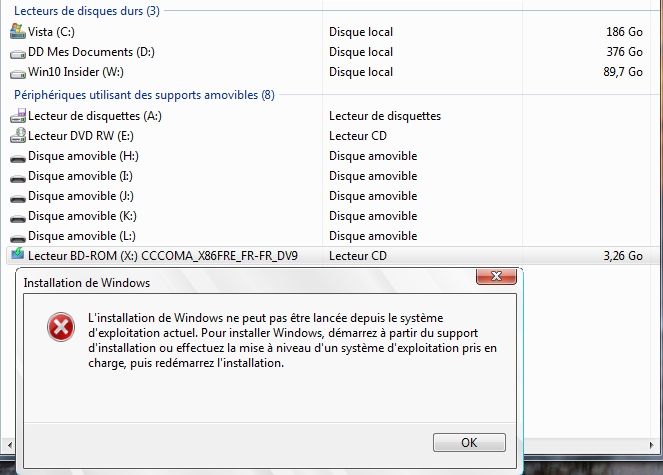The image size is (663, 475).
Task: Select the Vista (C:) drive name
Action: pos(51,32)
